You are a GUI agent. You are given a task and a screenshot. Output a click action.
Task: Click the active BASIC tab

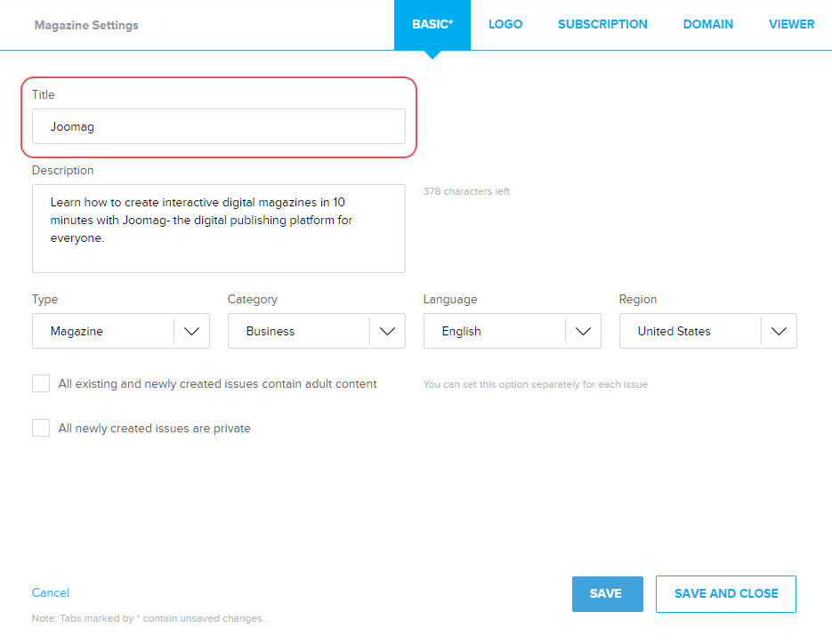point(432,24)
